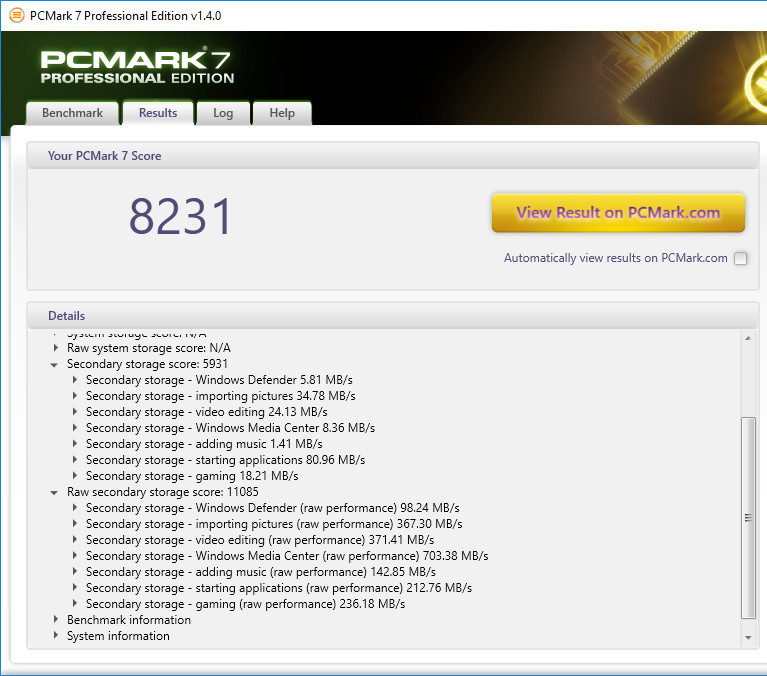Select Secondary storage - gaming 18.21 MB/s text

pyautogui.click(x=192, y=476)
